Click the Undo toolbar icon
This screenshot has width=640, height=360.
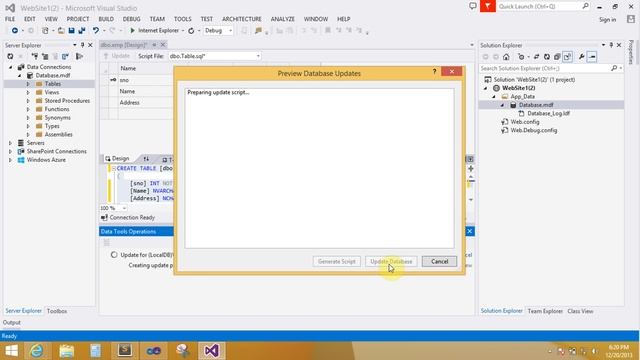coord(96,31)
